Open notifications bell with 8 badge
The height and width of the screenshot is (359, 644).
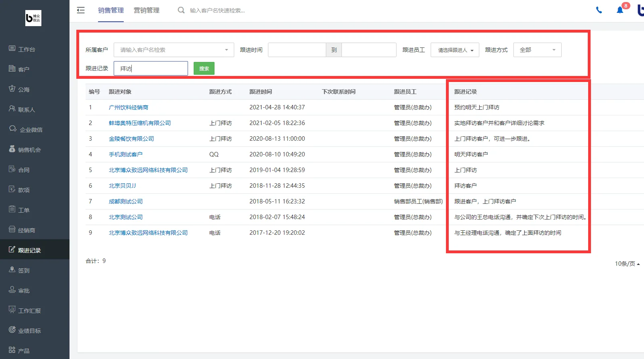coord(620,10)
